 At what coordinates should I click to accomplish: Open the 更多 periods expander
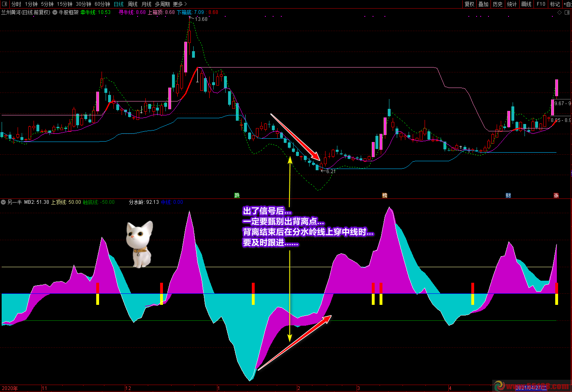click(x=180, y=4)
